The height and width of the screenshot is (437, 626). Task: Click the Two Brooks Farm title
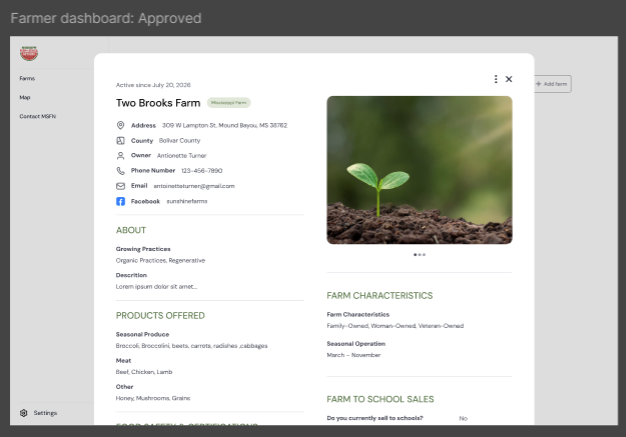pyautogui.click(x=158, y=103)
